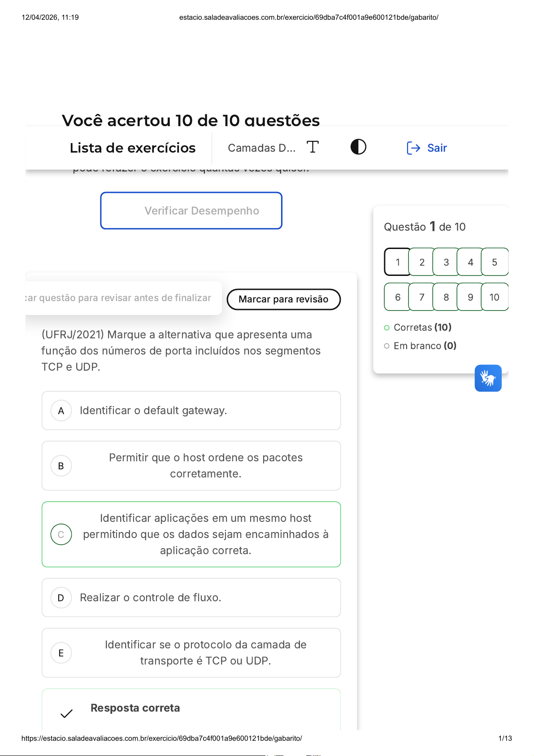Pick option D radio circle

point(61,598)
